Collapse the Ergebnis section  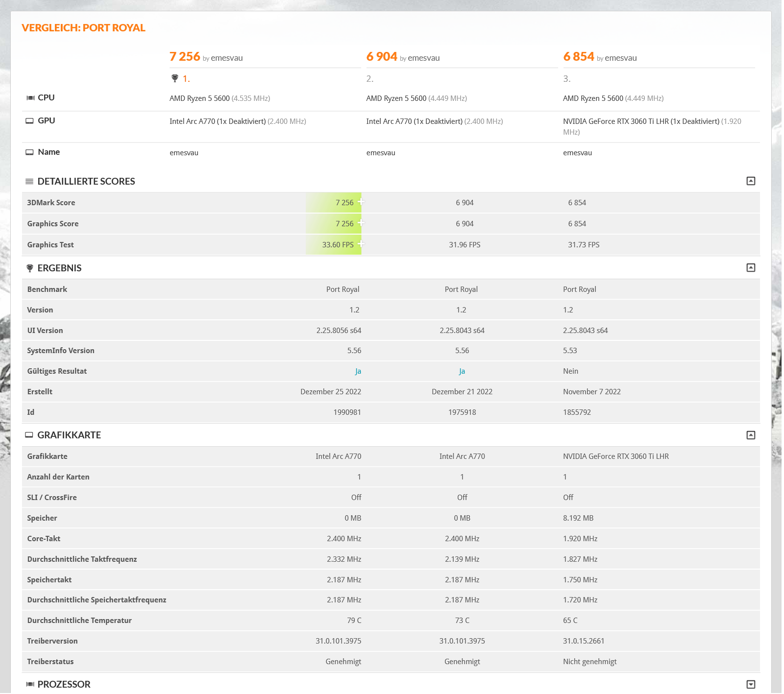tap(751, 268)
